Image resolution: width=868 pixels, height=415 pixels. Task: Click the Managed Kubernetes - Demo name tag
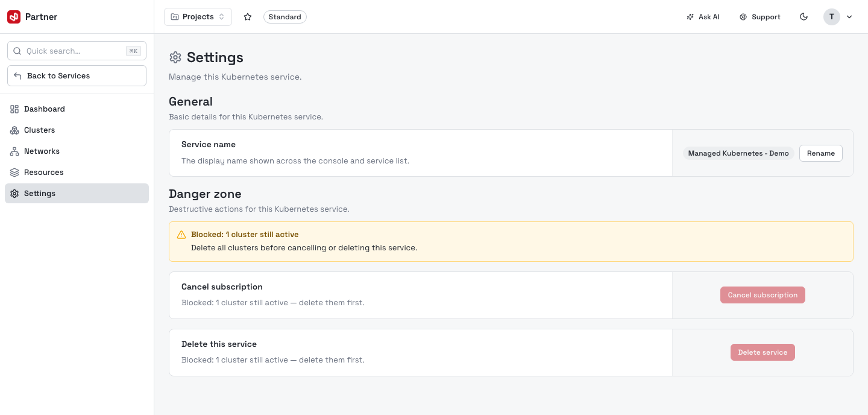tap(738, 153)
